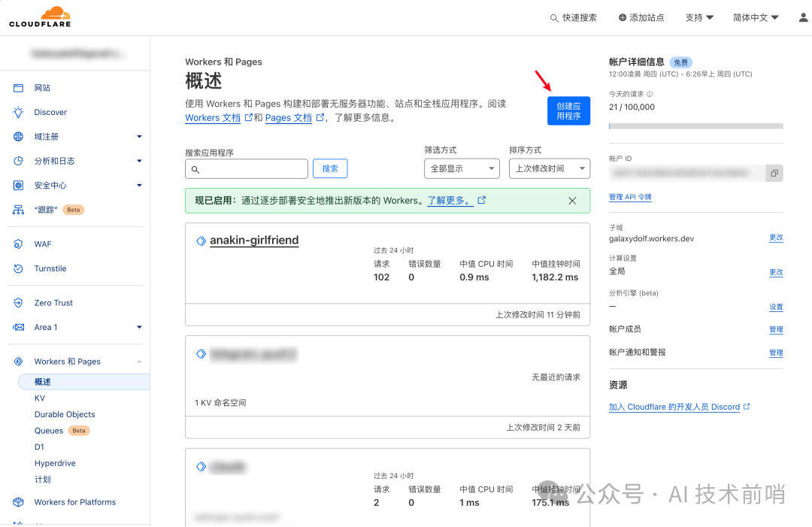Open Hyperdrive in the sidebar
This screenshot has height=527, width=812.
55,463
